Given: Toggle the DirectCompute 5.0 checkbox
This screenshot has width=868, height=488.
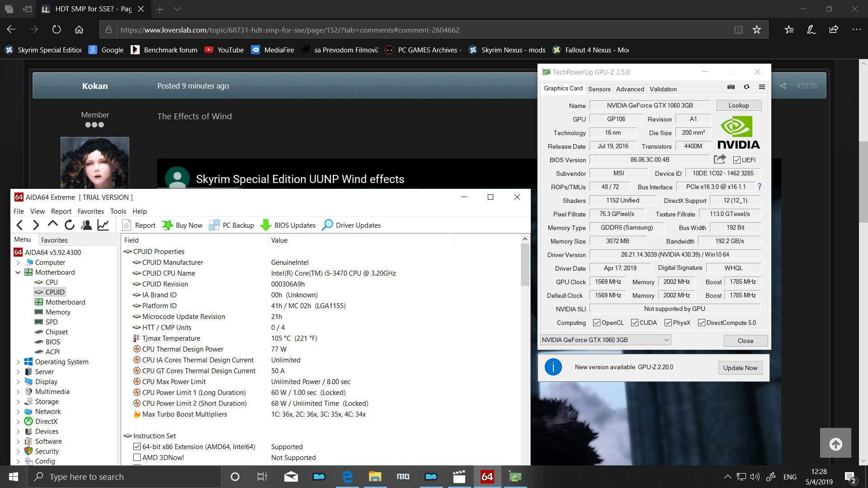Looking at the screenshot, I should pyautogui.click(x=702, y=323).
